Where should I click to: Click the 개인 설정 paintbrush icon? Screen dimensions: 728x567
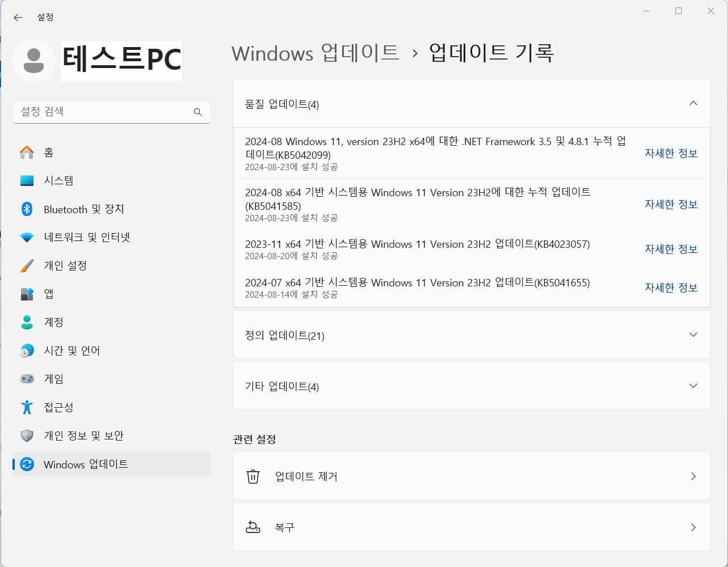[x=27, y=265]
